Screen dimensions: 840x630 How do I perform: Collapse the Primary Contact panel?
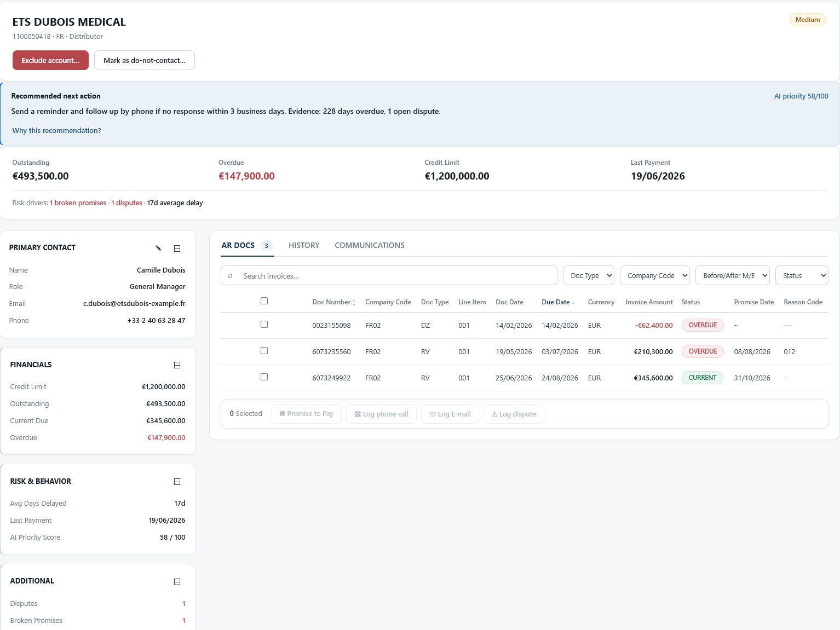(177, 248)
